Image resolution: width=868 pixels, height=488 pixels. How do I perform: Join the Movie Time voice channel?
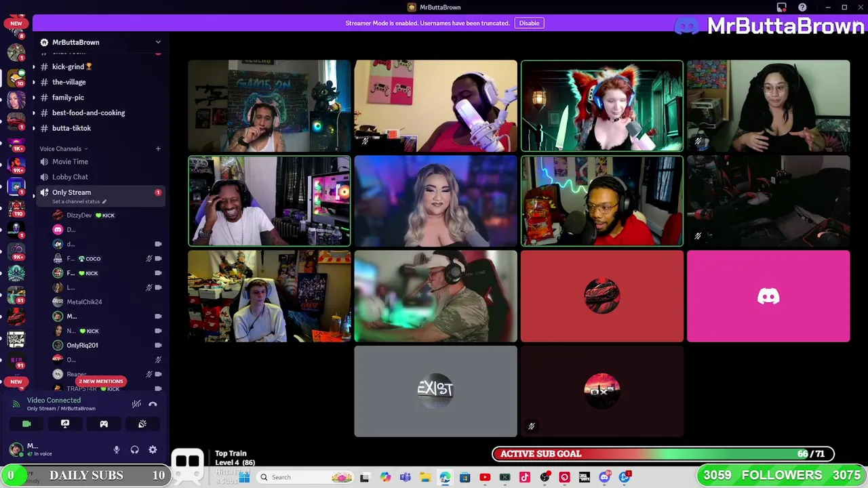point(70,161)
